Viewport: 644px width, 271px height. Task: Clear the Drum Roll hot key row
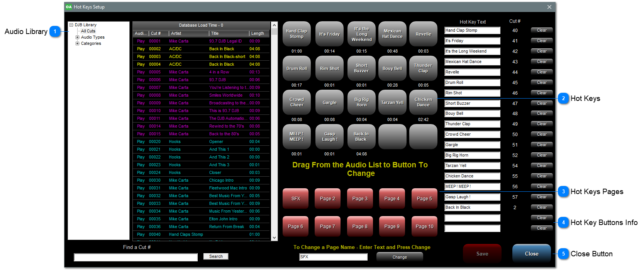click(x=542, y=82)
